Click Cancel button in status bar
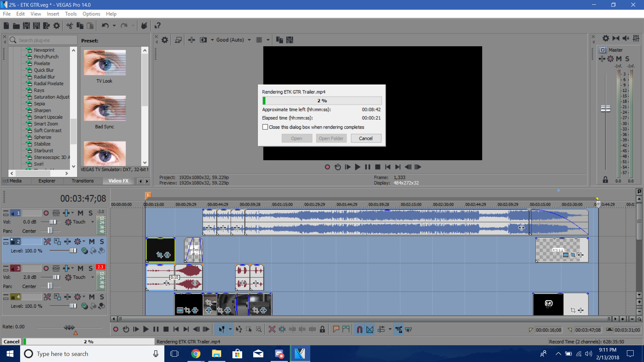Screen dimensions: 644x362 click(x=11, y=342)
